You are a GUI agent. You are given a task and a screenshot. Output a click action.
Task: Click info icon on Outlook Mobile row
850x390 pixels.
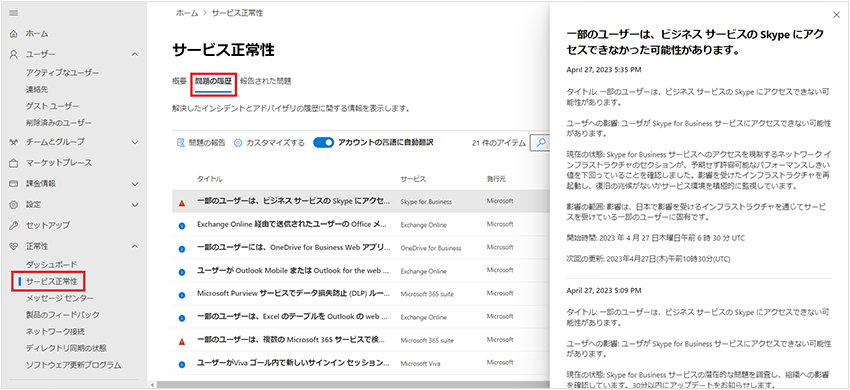click(x=182, y=272)
